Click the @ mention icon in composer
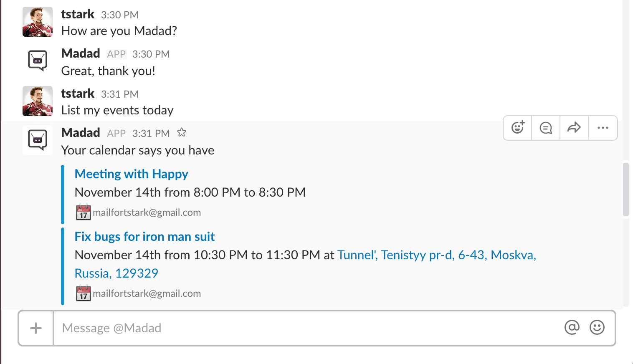 click(572, 328)
